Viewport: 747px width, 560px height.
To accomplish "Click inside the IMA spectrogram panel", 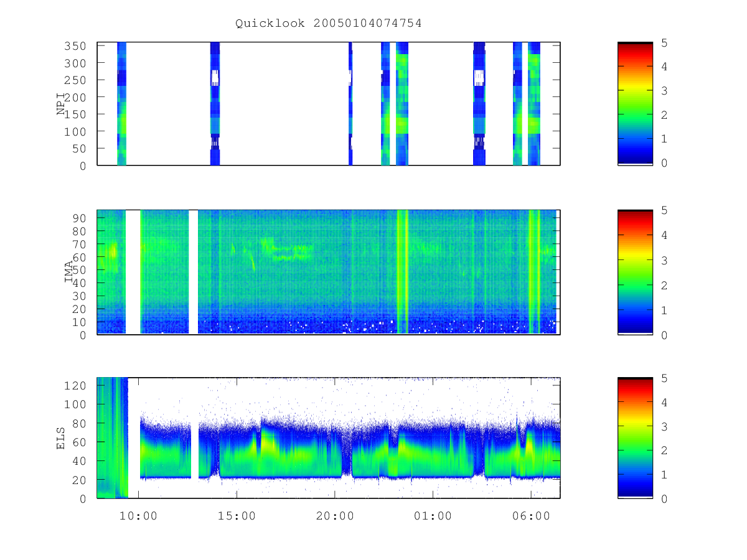I will [x=329, y=272].
